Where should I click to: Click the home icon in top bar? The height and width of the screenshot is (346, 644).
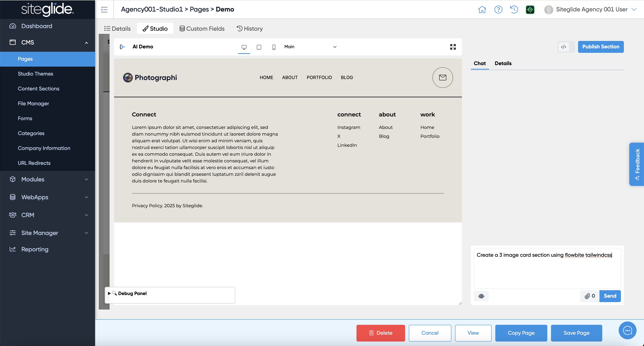click(x=482, y=9)
